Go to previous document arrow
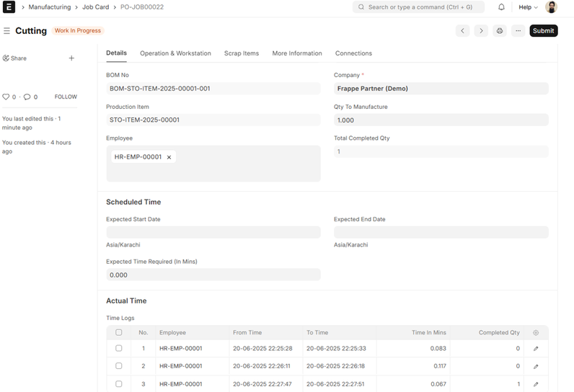574x392 pixels. pyautogui.click(x=463, y=31)
